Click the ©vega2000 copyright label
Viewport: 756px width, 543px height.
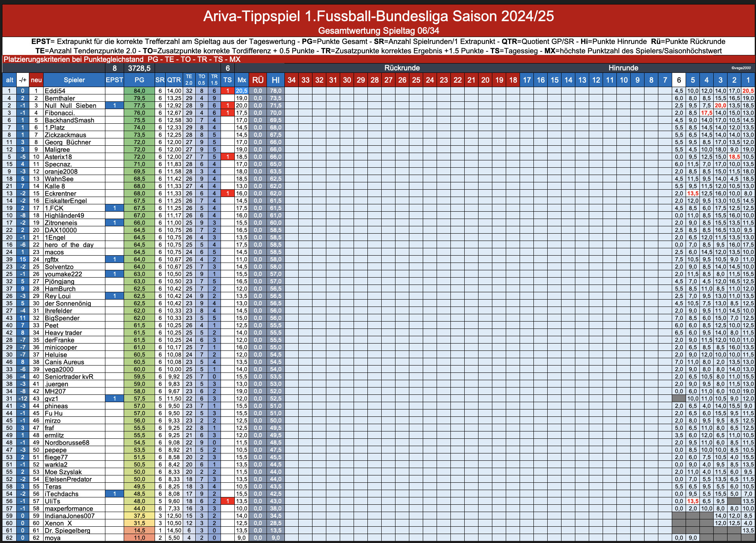point(741,68)
